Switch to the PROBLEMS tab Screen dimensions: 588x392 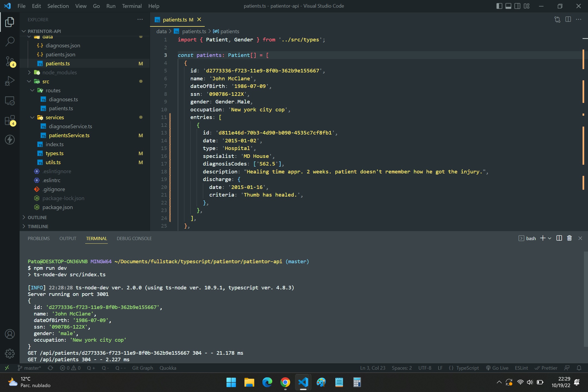pyautogui.click(x=39, y=238)
